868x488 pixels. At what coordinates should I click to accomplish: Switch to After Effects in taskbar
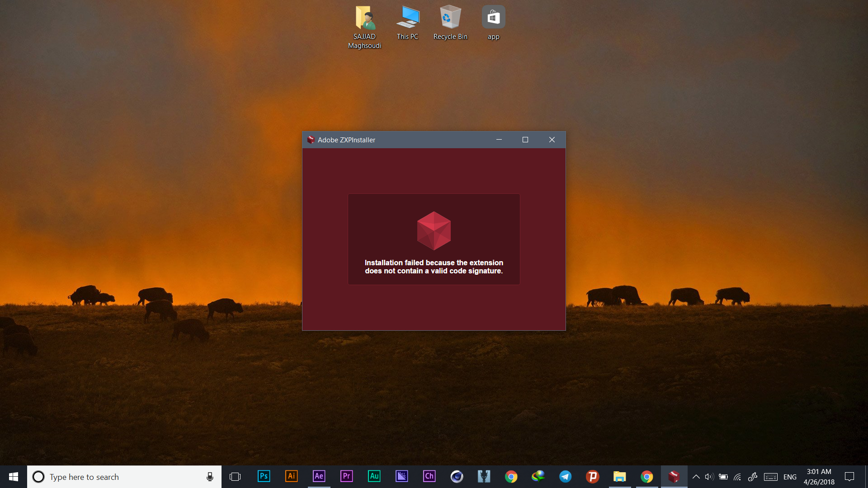click(x=319, y=476)
